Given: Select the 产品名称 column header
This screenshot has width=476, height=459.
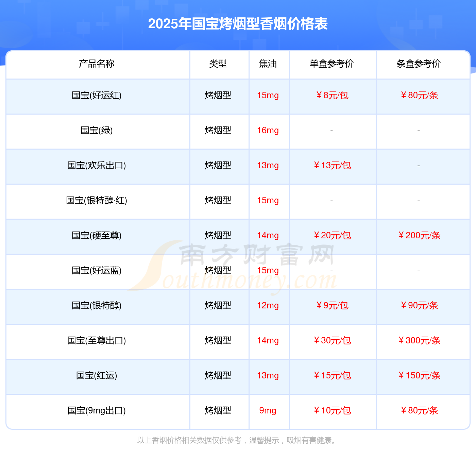Looking at the screenshot, I should click(x=97, y=64).
